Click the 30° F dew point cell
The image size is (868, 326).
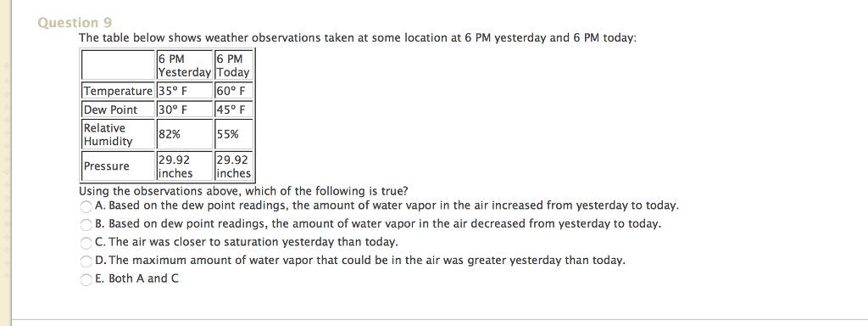click(x=184, y=110)
